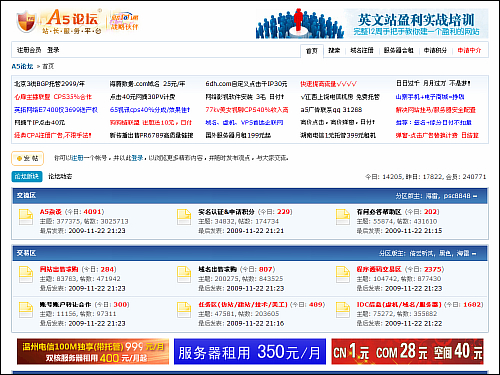Open blue ad link mentioning E7400

56,110
